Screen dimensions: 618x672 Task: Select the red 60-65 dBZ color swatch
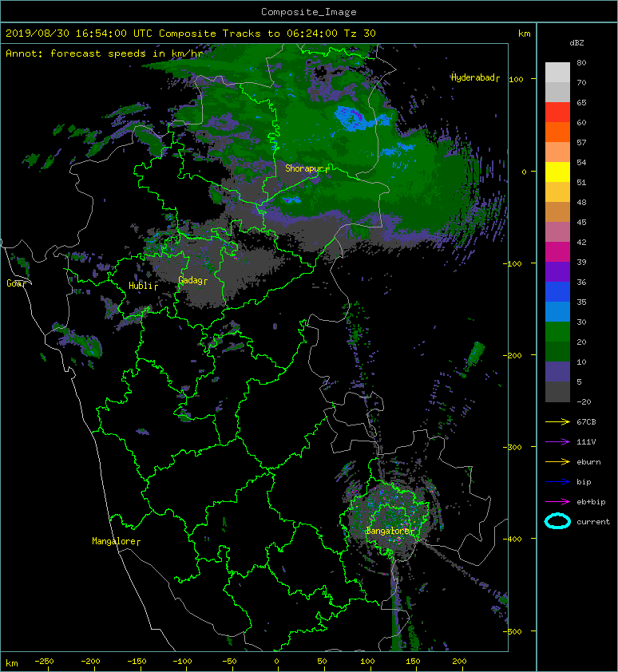557,113
